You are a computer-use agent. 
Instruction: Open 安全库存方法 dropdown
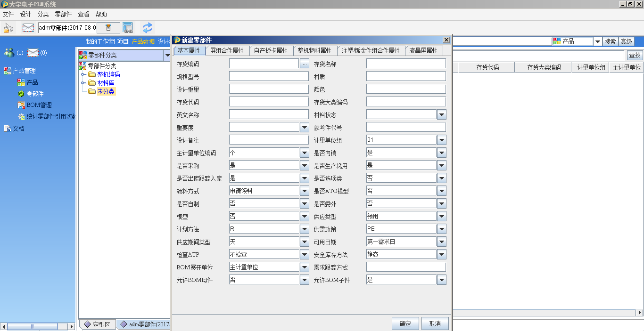point(441,254)
